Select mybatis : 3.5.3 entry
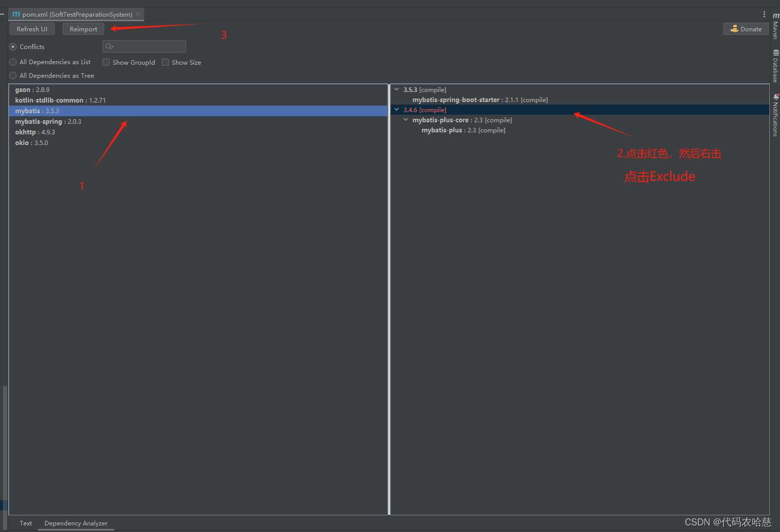This screenshot has height=532, width=780. [x=198, y=111]
